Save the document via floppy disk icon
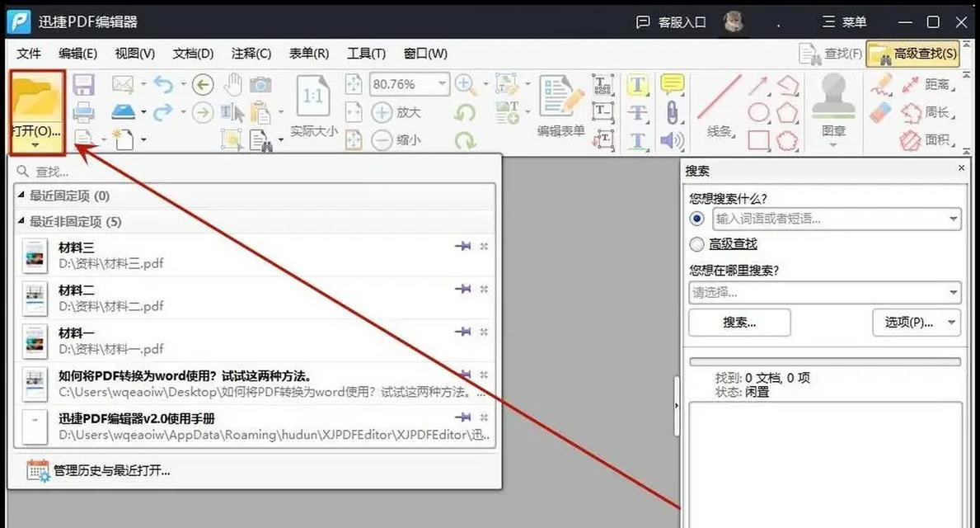The height and width of the screenshot is (528, 980). coord(84,84)
